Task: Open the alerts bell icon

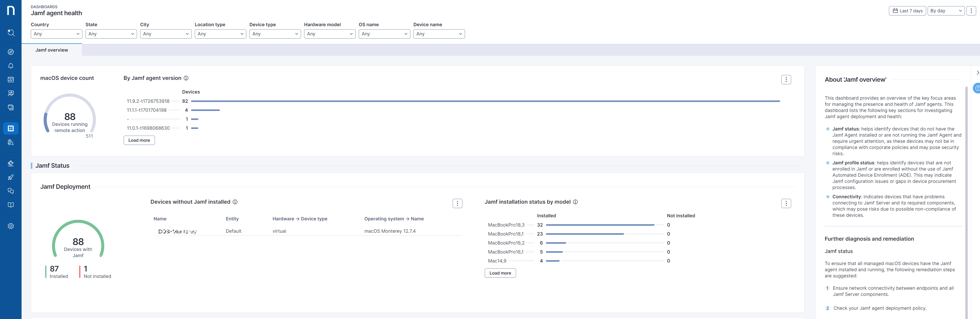Action: (x=11, y=66)
